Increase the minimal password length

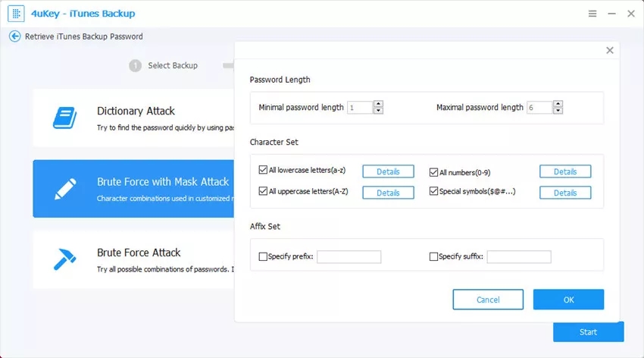[378, 104]
